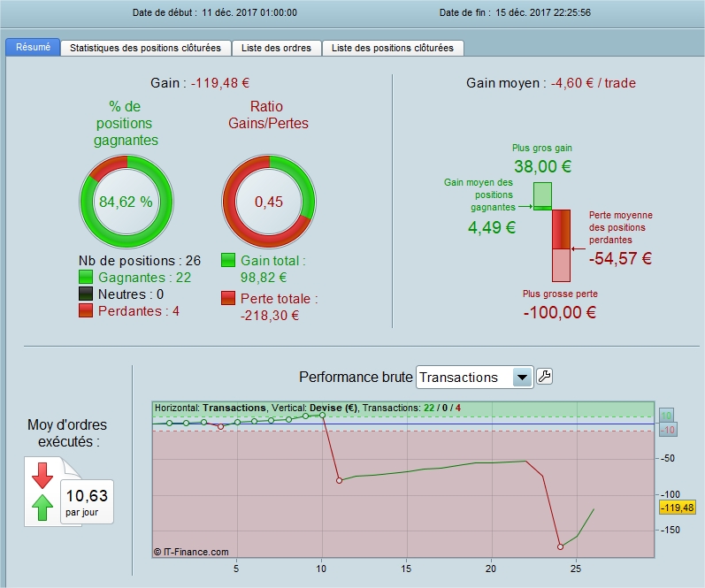Open Statistiques des positions clôturées tab

pos(146,48)
